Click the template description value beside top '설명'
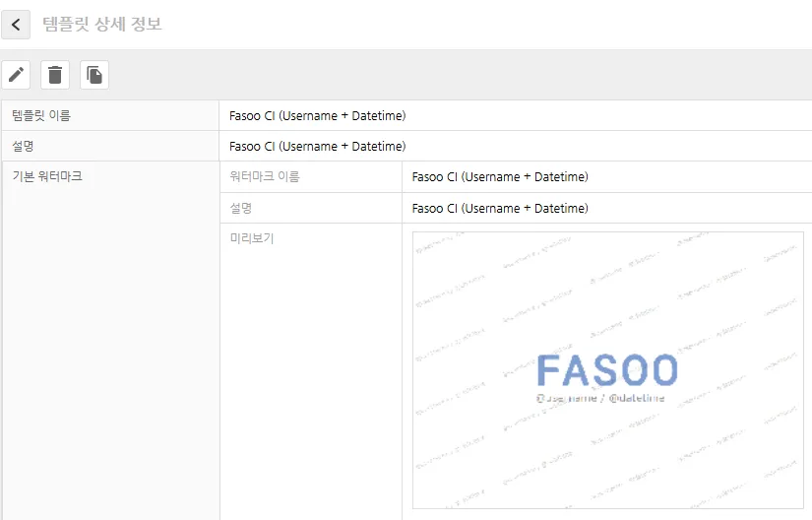Screen dimensions: 812x520 (318, 146)
